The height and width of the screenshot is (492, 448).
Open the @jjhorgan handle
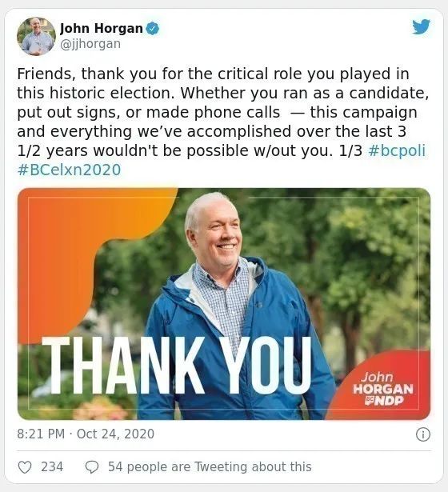(x=90, y=44)
